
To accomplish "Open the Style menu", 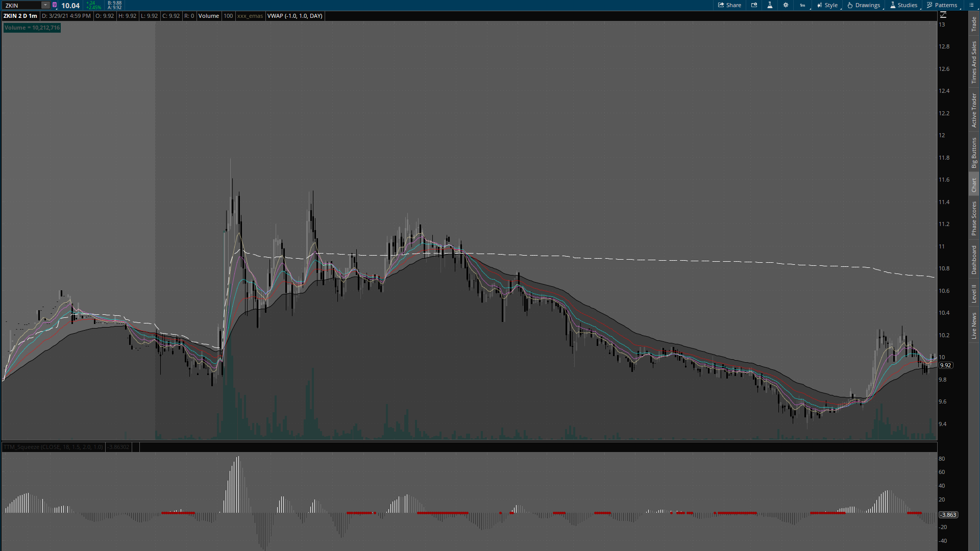I will pos(827,5).
